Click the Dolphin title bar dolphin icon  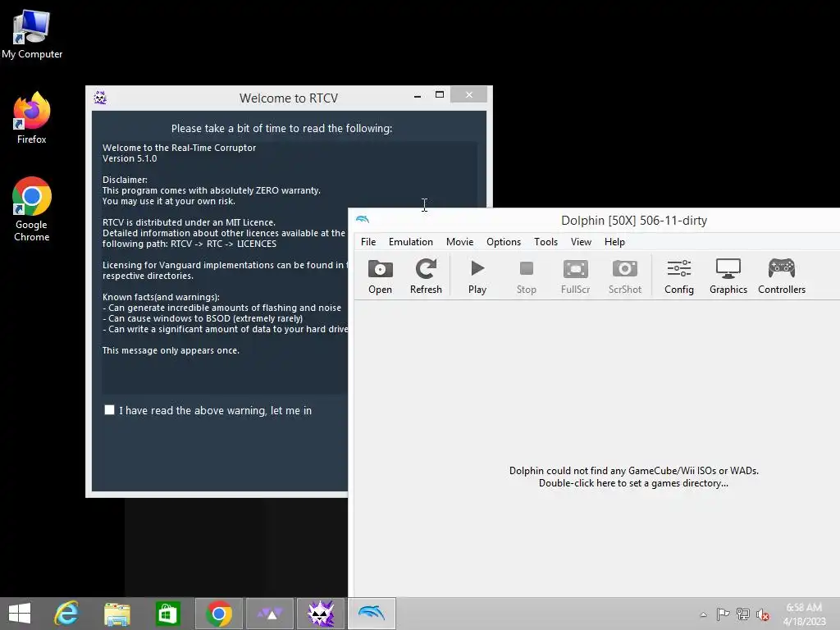pos(363,219)
